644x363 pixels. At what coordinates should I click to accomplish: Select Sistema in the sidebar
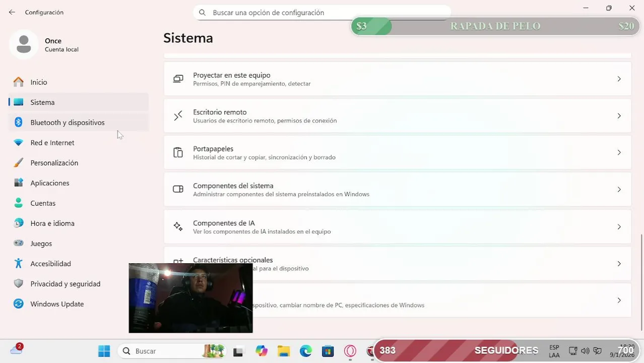tap(79, 102)
